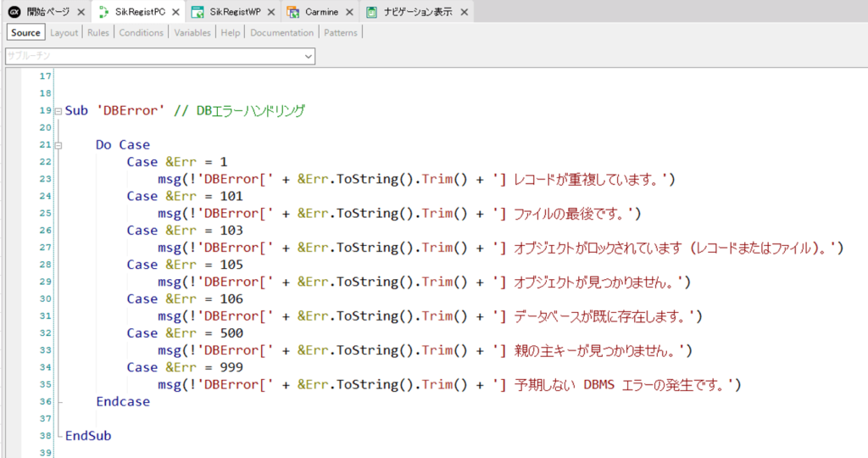Close the SikRegistPC tab
Image resolution: width=868 pixels, height=458 pixels.
click(175, 12)
